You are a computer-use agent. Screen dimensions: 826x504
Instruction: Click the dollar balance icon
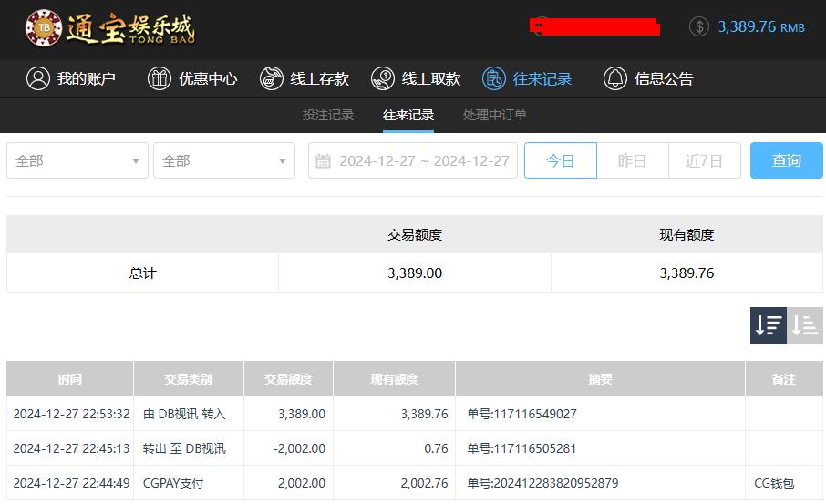pyautogui.click(x=699, y=26)
